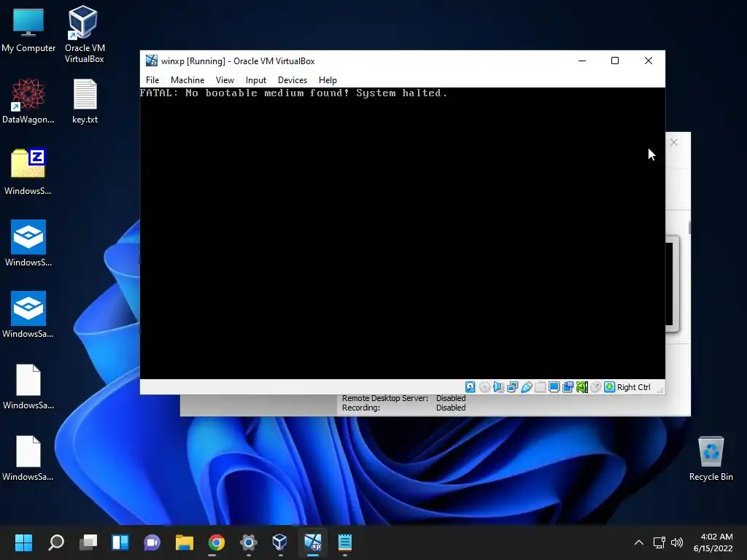This screenshot has height=560, width=747.
Task: Click the network adapters status icon
Action: point(513,387)
